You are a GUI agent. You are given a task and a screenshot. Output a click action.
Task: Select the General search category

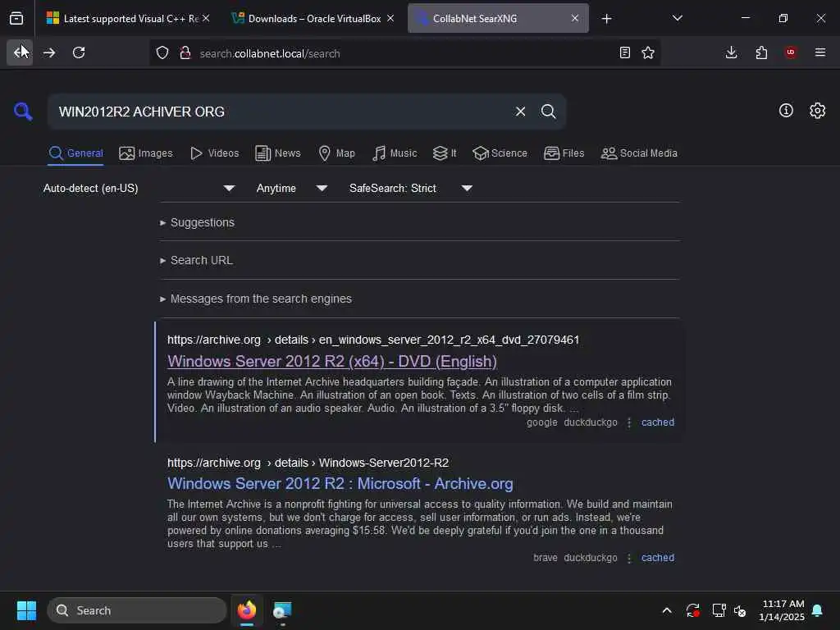tap(75, 153)
